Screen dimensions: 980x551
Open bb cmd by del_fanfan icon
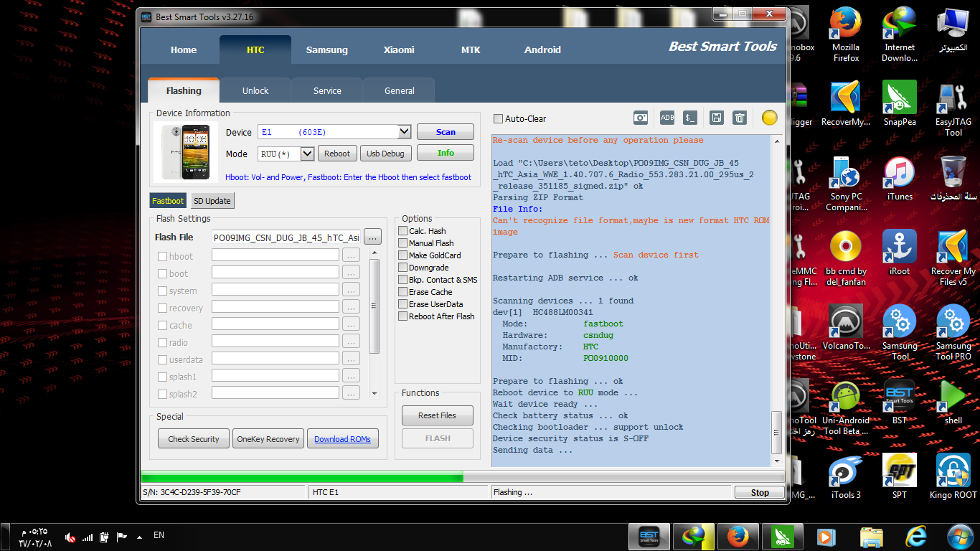tap(846, 259)
